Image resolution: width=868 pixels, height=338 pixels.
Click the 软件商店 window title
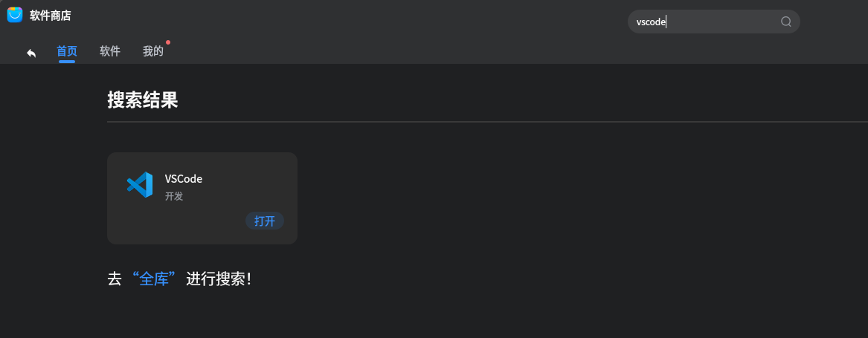(x=51, y=16)
